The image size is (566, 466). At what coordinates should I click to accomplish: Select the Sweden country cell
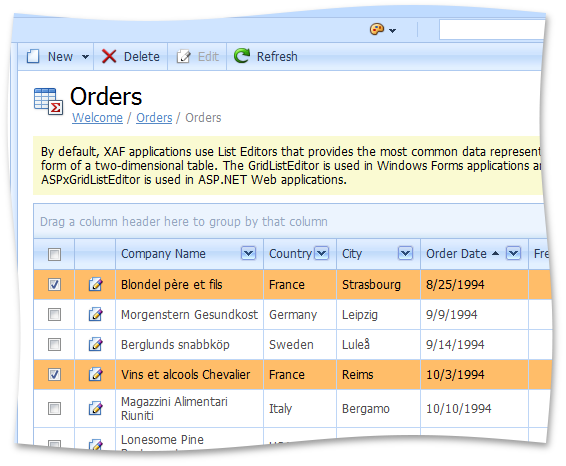[x=300, y=344]
